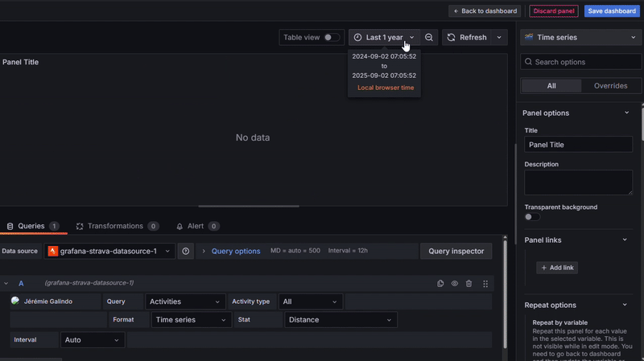Open the Activities query dropdown
The width and height of the screenshot is (644, 361).
pyautogui.click(x=185, y=302)
